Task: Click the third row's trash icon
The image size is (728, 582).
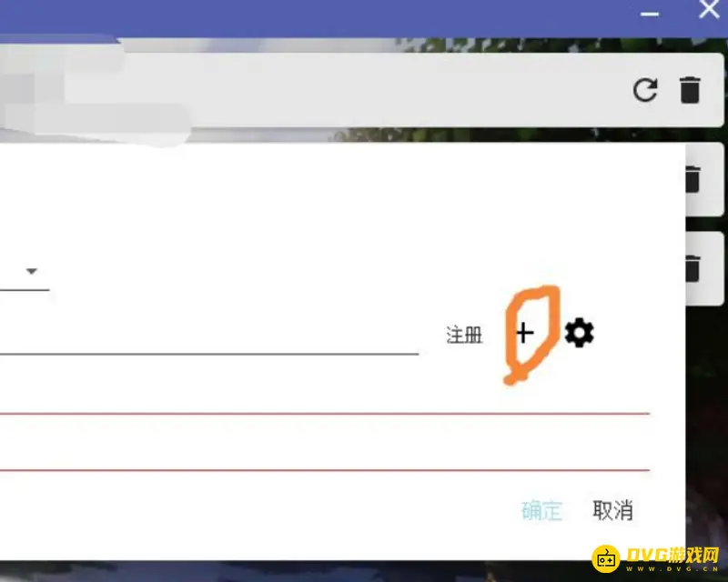Action: [693, 267]
